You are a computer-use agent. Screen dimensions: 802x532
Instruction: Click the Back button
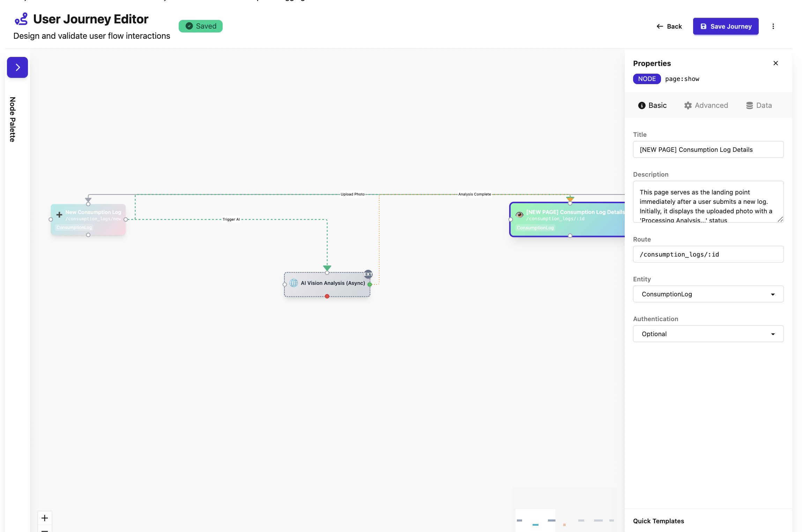669,26
